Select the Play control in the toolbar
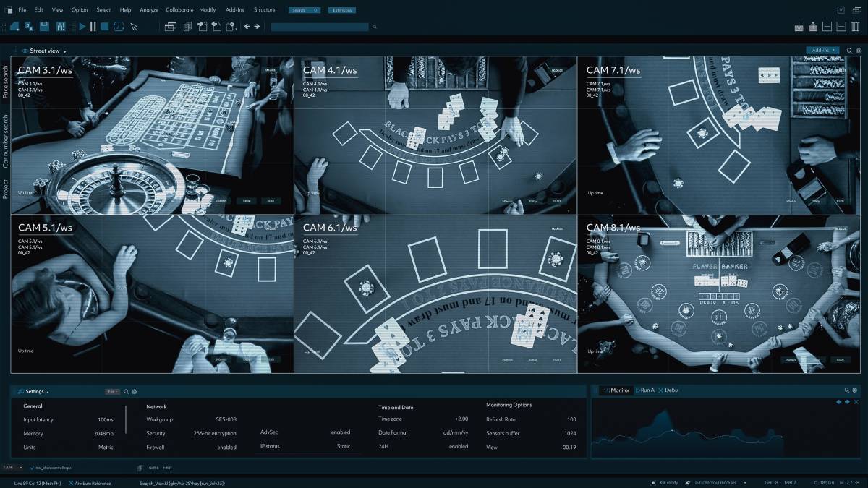868x488 pixels. (x=82, y=27)
